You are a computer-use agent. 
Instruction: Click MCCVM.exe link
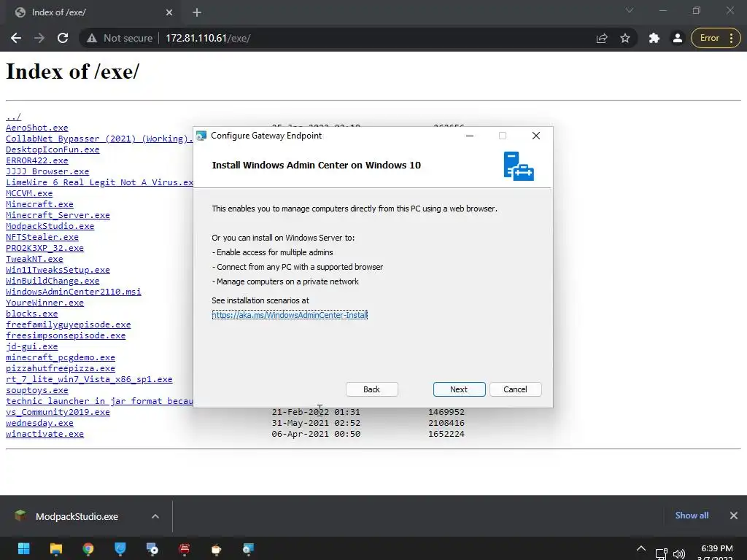click(x=29, y=193)
